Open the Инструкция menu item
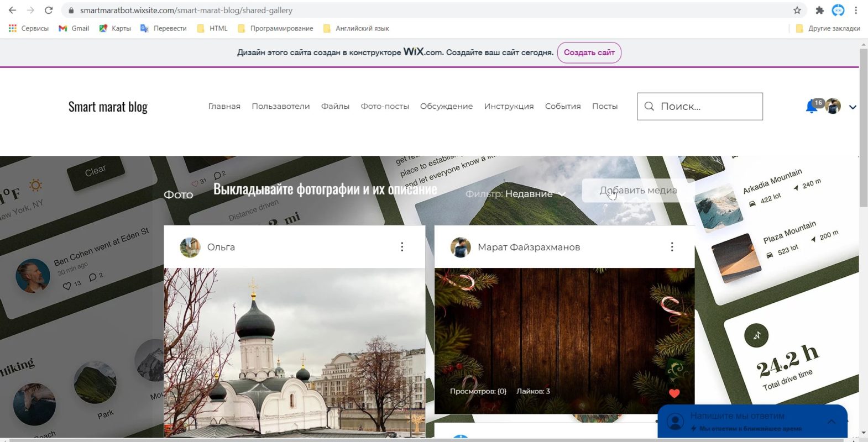 coord(509,106)
